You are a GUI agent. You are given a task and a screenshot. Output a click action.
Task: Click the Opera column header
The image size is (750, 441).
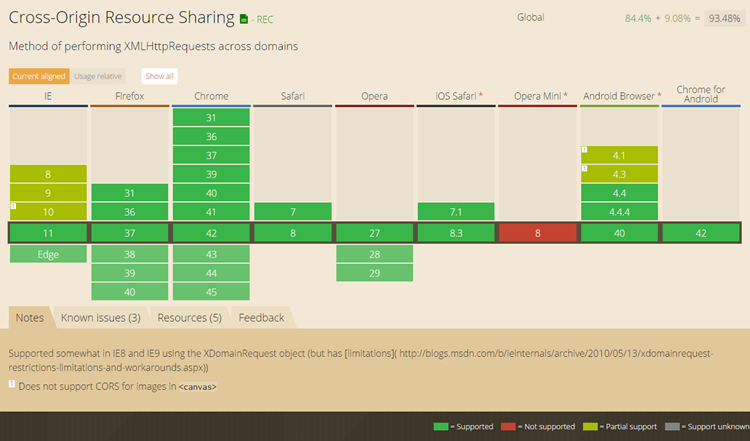coord(375,96)
